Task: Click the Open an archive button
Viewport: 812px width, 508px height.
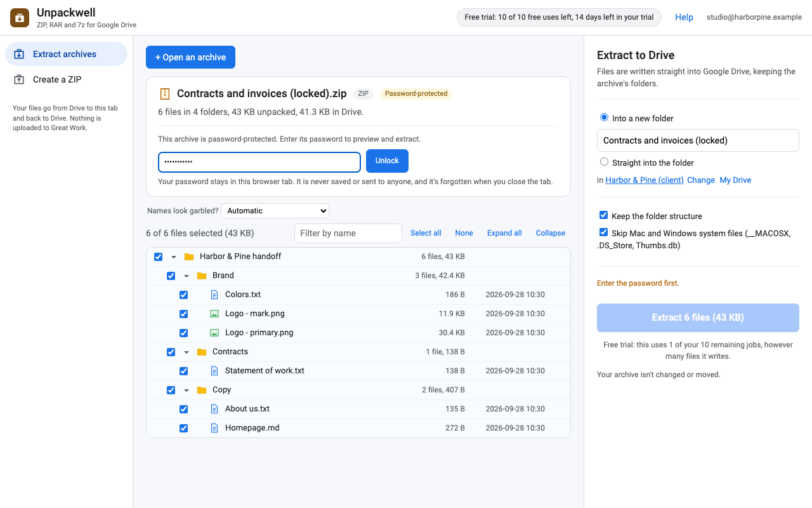Action: [x=190, y=57]
